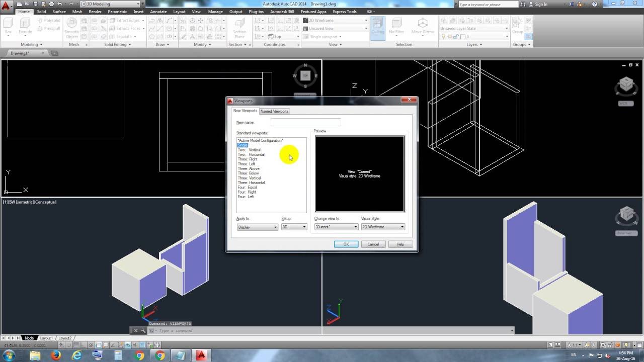Click OK in Viewports dialog
This screenshot has height=362, width=644.
[x=346, y=244]
